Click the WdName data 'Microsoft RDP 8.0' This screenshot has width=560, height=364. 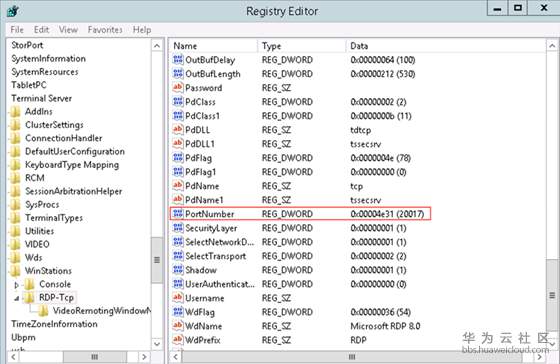(x=385, y=326)
